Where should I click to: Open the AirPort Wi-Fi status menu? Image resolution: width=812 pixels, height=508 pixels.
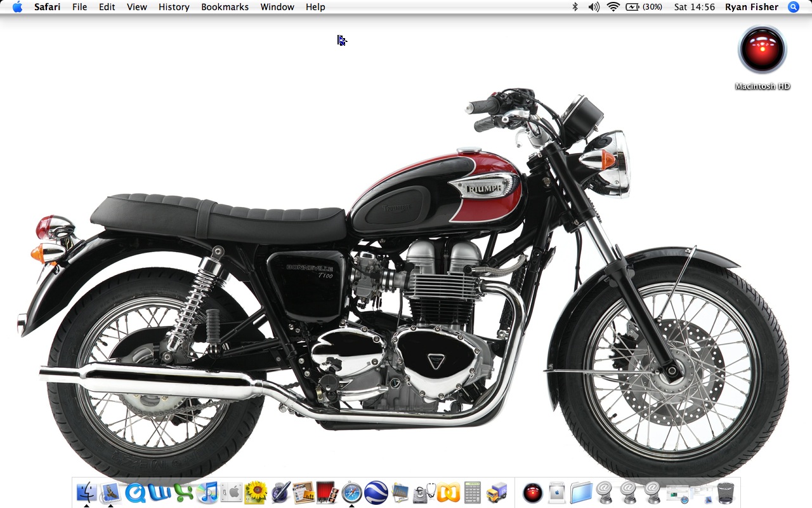(x=613, y=7)
